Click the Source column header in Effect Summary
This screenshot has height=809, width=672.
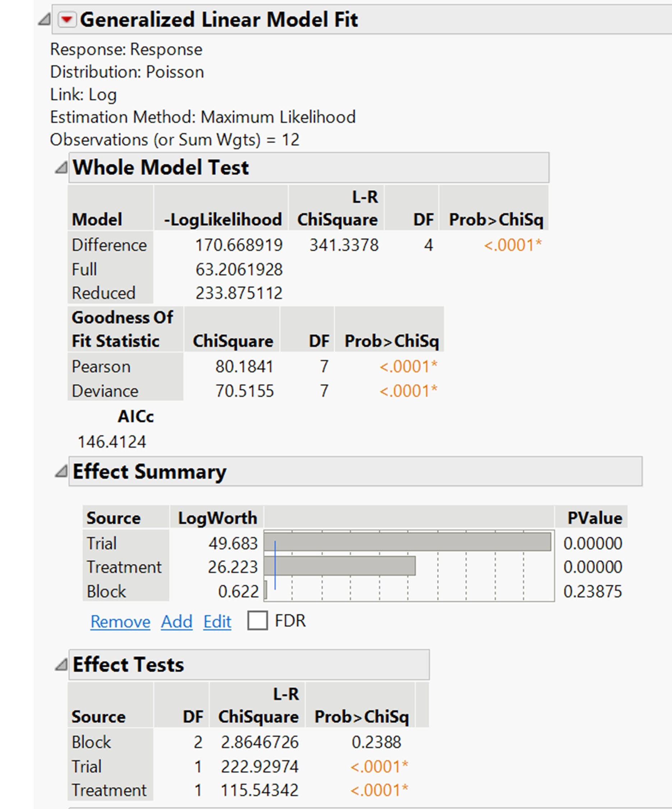click(x=114, y=517)
